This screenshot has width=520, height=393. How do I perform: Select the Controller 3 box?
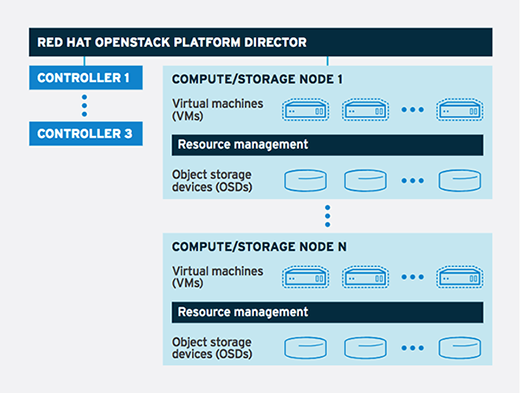coord(86,134)
